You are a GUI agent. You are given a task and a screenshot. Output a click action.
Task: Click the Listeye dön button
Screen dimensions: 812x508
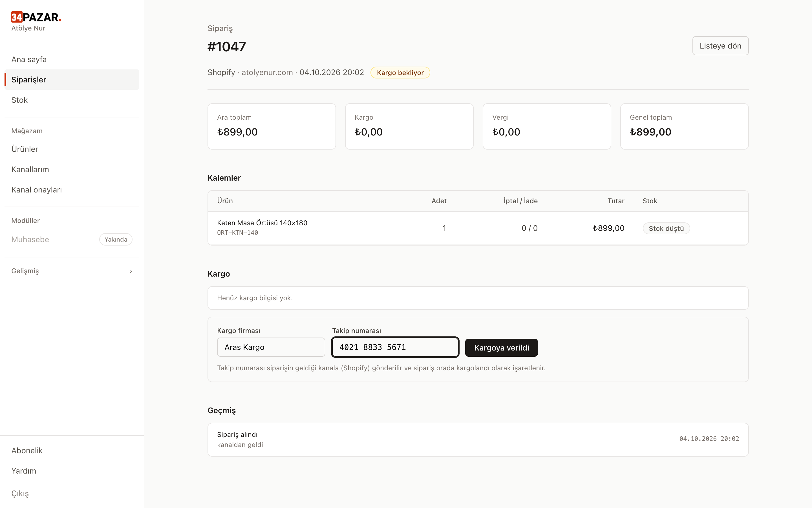(720, 46)
